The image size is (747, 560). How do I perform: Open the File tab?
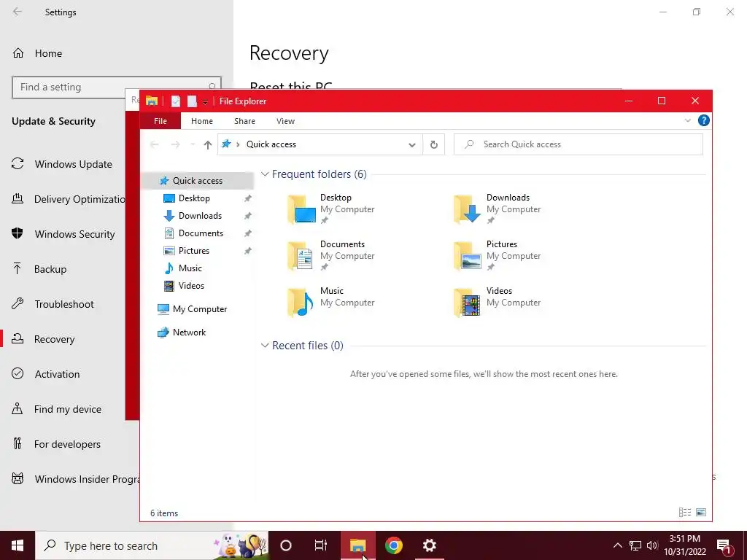(160, 121)
